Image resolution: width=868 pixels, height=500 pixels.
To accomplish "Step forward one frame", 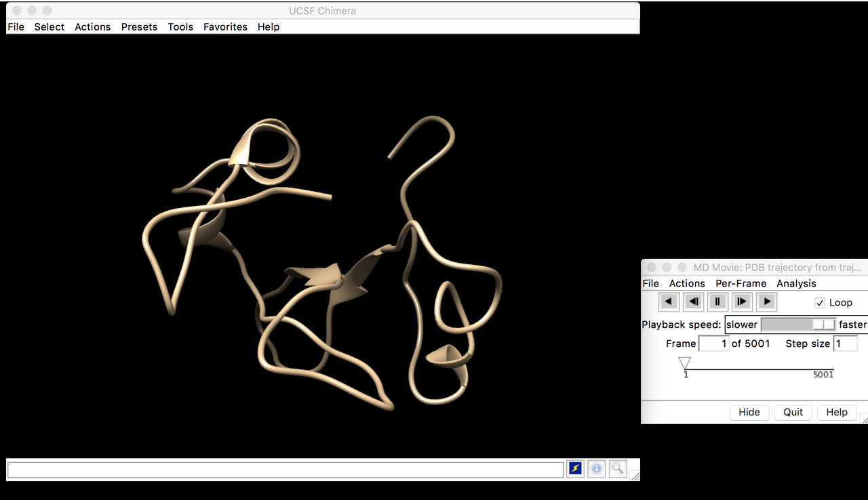I will pos(742,301).
